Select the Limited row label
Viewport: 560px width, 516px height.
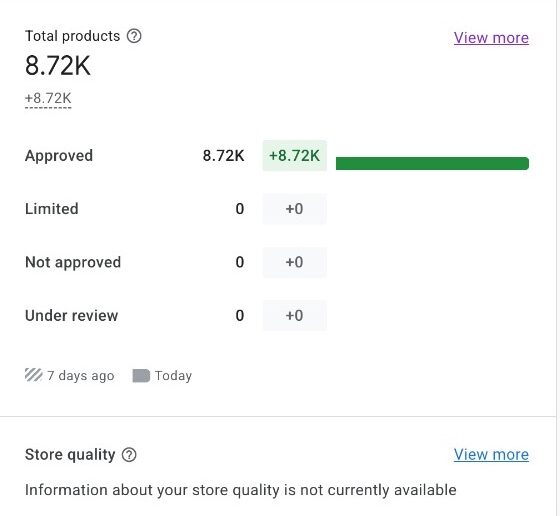coord(52,209)
